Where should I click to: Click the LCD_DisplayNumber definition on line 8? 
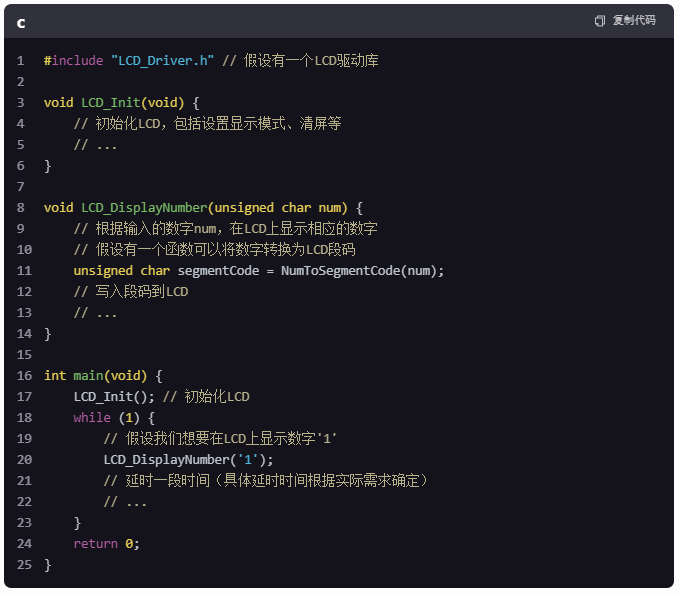click(144, 208)
